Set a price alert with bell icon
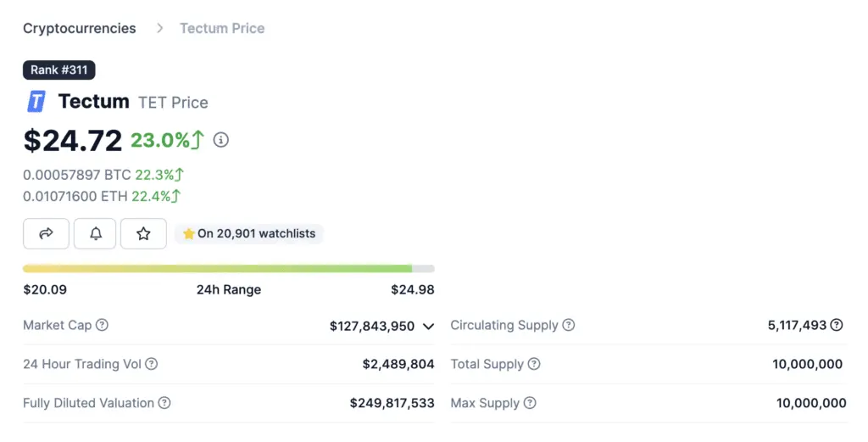868x442 pixels. pyautogui.click(x=95, y=234)
